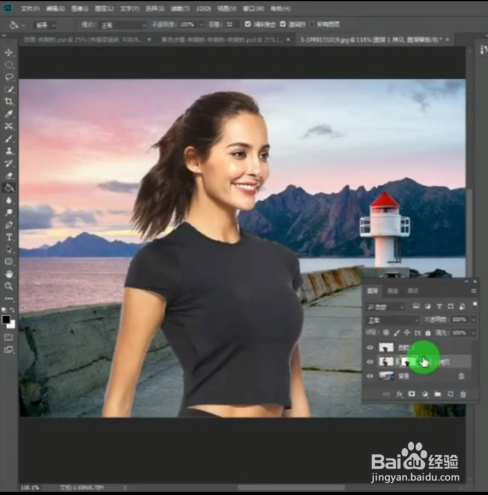Select the Blur droplet tool
Screen dimensions: 488x495
pos(9,200)
